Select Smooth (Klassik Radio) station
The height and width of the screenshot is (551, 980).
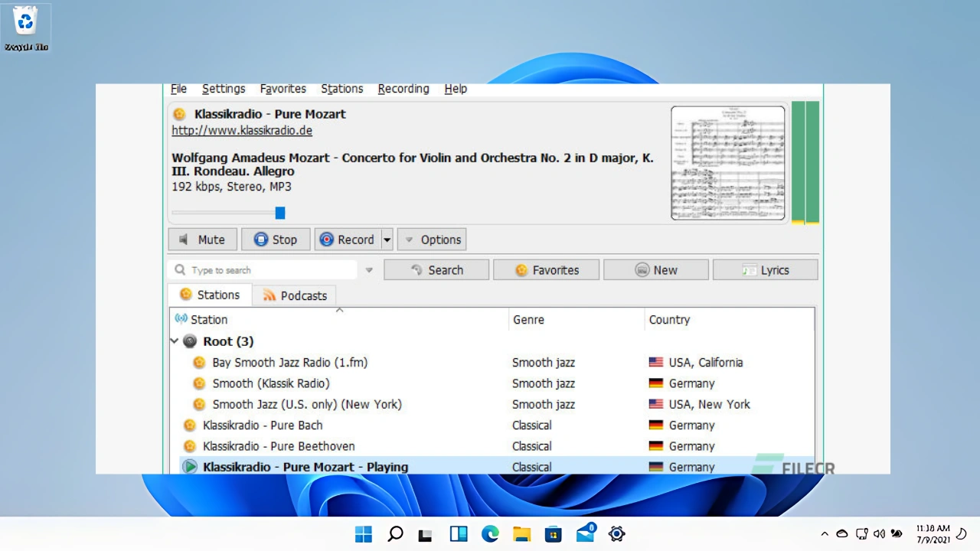pos(271,383)
